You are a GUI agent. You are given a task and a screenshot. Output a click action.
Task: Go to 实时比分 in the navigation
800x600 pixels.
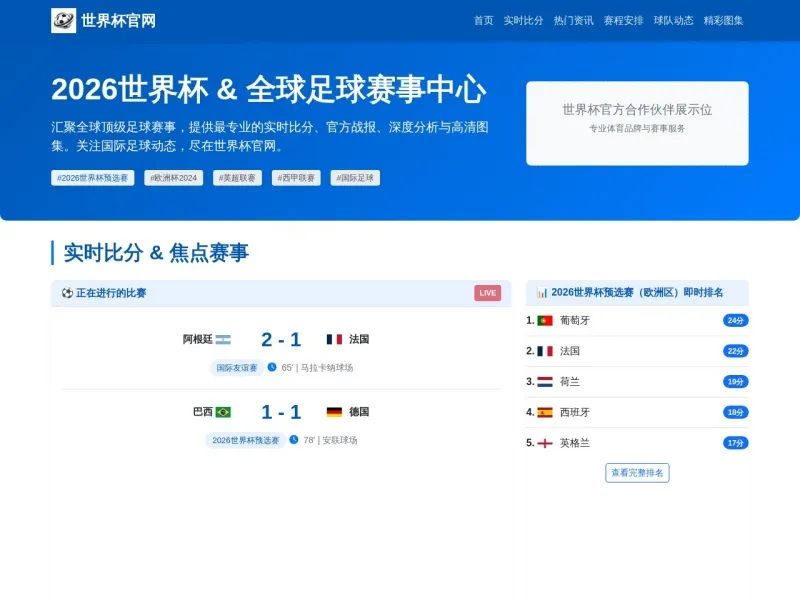pyautogui.click(x=523, y=20)
